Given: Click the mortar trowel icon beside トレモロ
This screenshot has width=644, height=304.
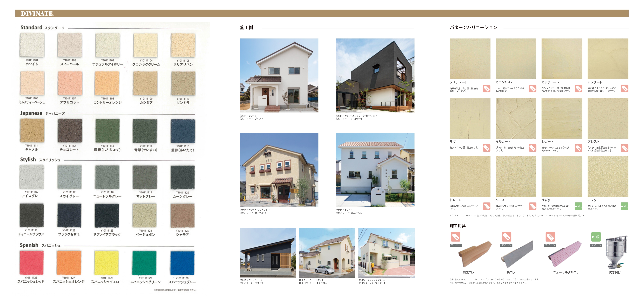Looking at the screenshot, I should click(486, 206).
